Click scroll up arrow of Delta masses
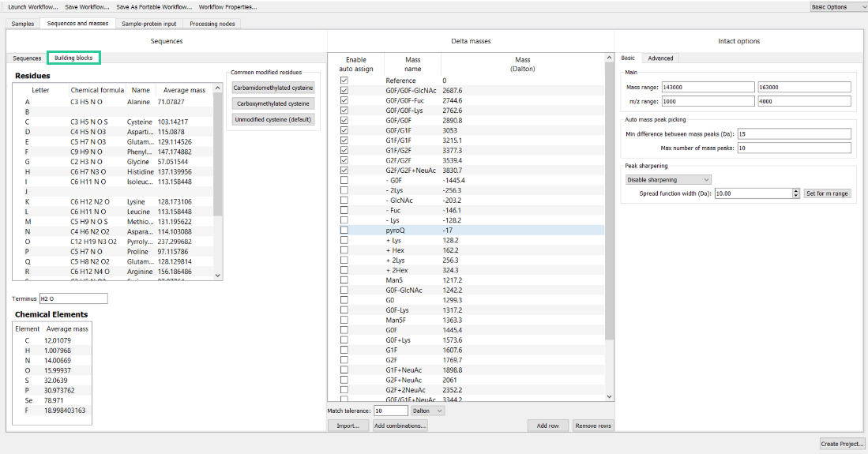 click(x=610, y=58)
